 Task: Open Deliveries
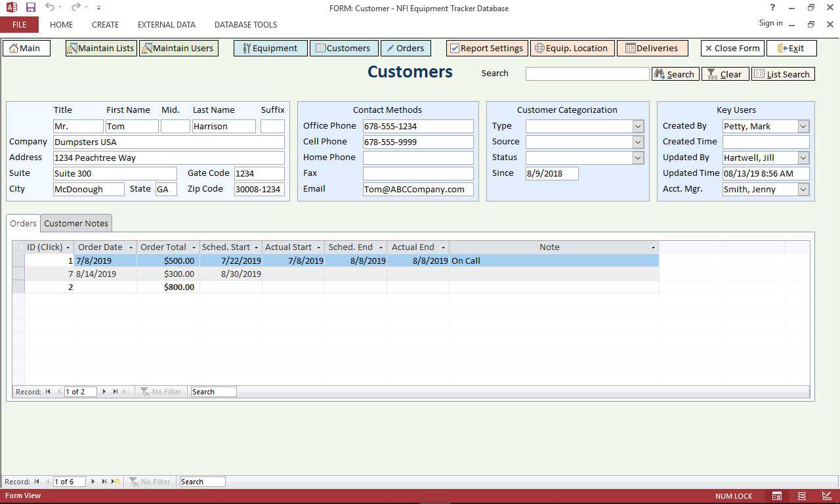coord(652,49)
